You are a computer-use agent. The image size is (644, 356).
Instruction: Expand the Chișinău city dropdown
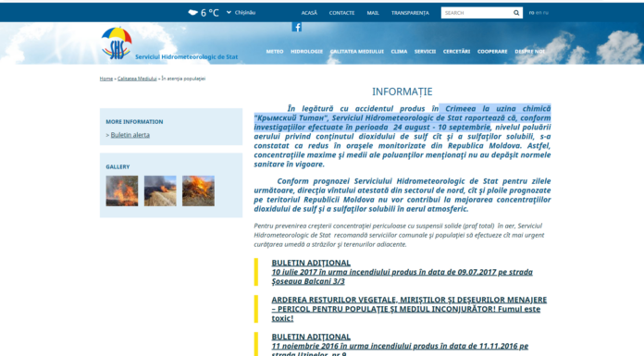[x=241, y=13]
